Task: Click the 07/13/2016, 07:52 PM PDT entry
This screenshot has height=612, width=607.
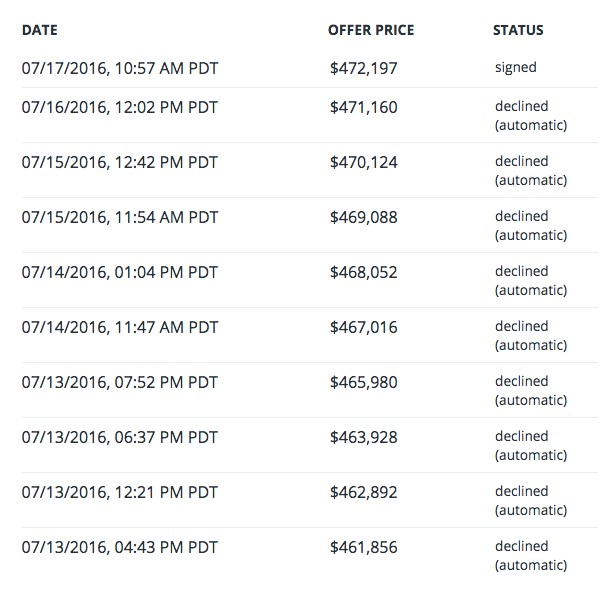Action: click(x=119, y=381)
